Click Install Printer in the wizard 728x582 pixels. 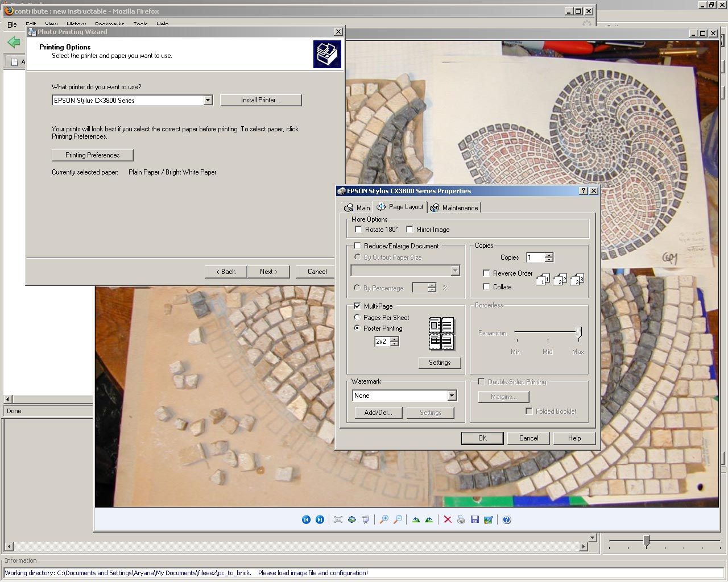point(260,100)
